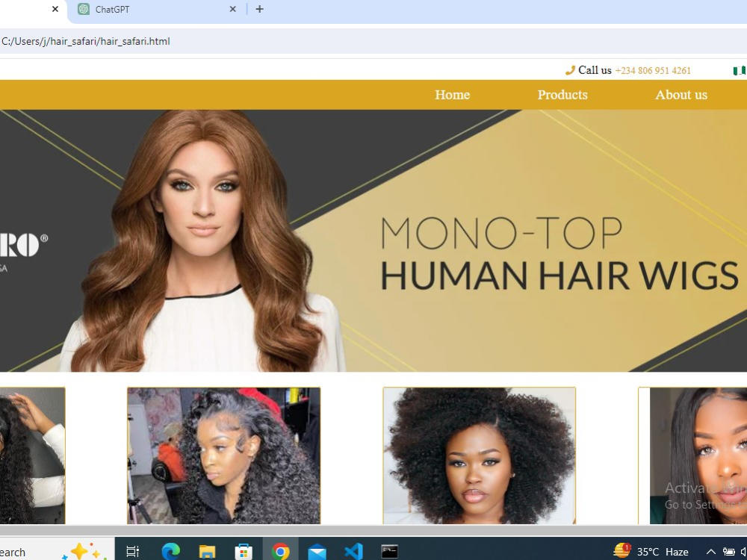Click the battery icon in system tray

click(x=729, y=552)
